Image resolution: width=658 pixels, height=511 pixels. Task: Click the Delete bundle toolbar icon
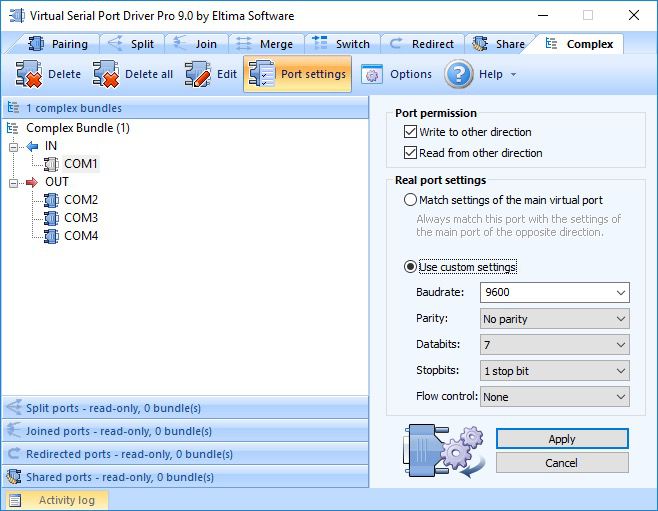(x=29, y=74)
